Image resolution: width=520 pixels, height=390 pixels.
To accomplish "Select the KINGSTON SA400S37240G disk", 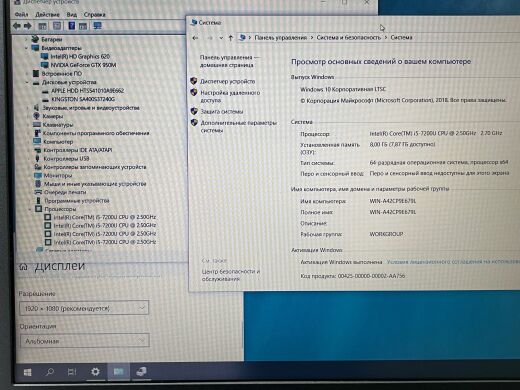I will pyautogui.click(x=83, y=99).
